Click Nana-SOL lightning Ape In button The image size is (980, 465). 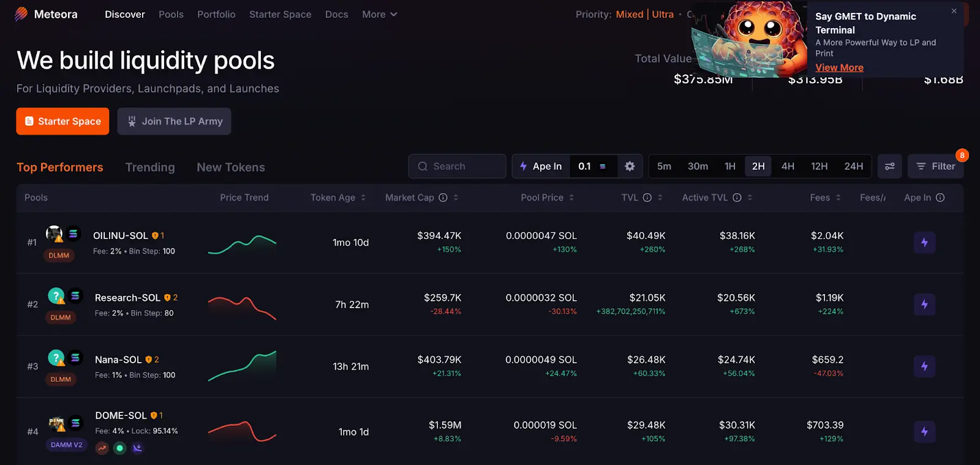click(x=924, y=366)
